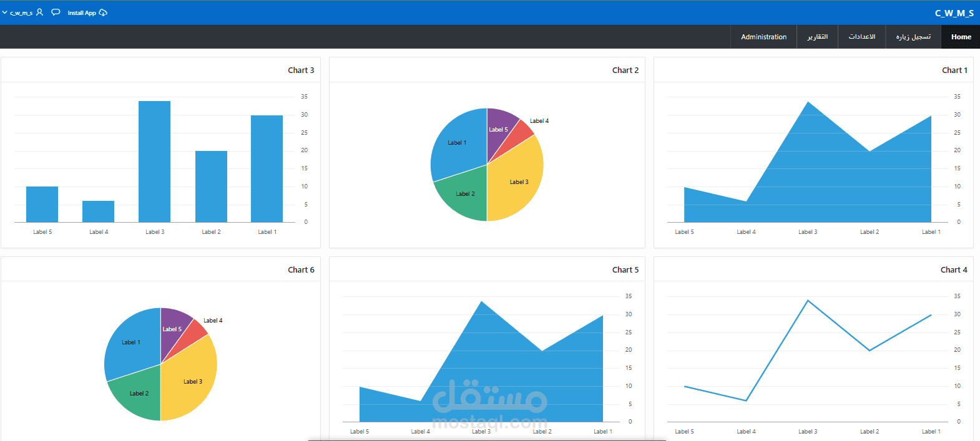980x441 pixels.
Task: Click the 10 y-axis value in Chart 4
Action: point(957,386)
